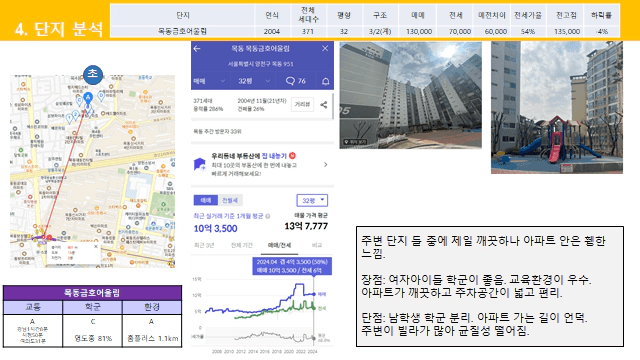Click the house icon beside 집 내놓기
The image size is (640, 360).
pyautogui.click(x=200, y=164)
